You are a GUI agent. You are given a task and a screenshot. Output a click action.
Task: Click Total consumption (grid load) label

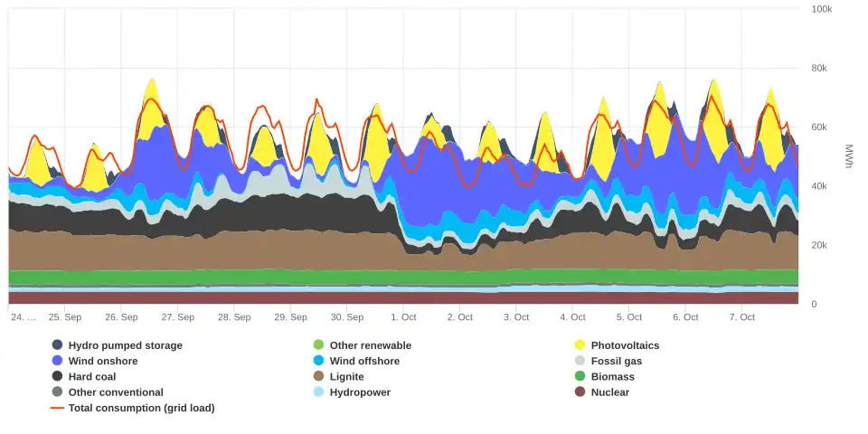[x=141, y=408]
